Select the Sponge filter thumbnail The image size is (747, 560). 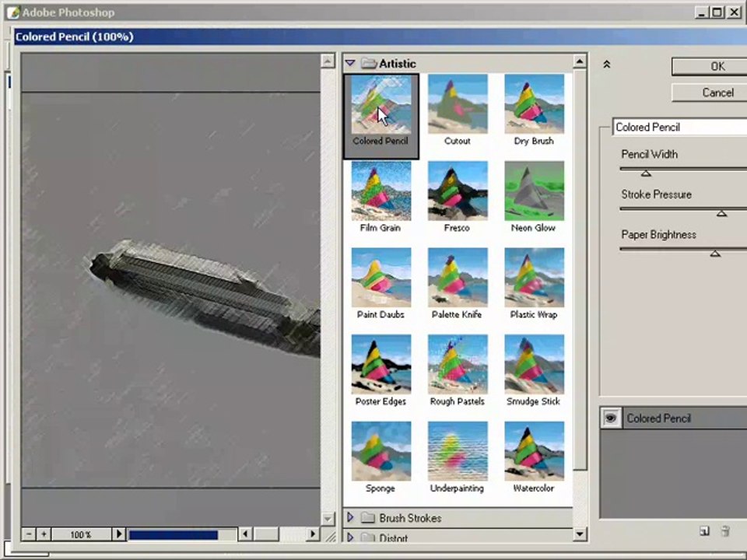(x=381, y=451)
